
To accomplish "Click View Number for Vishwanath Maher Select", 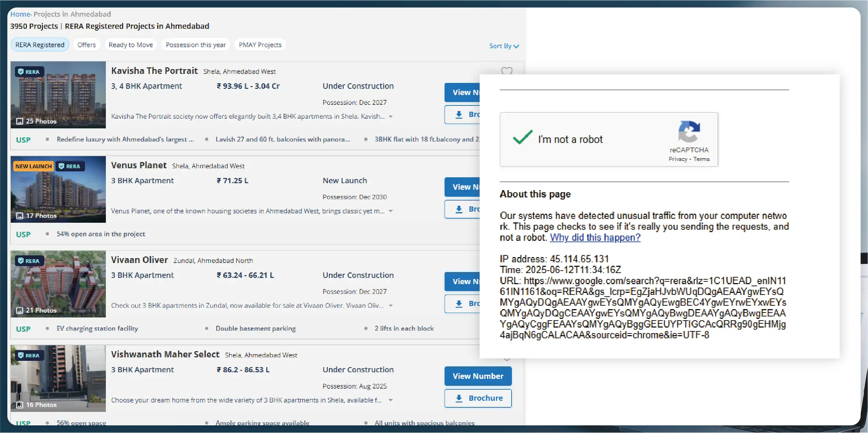I will tap(478, 376).
